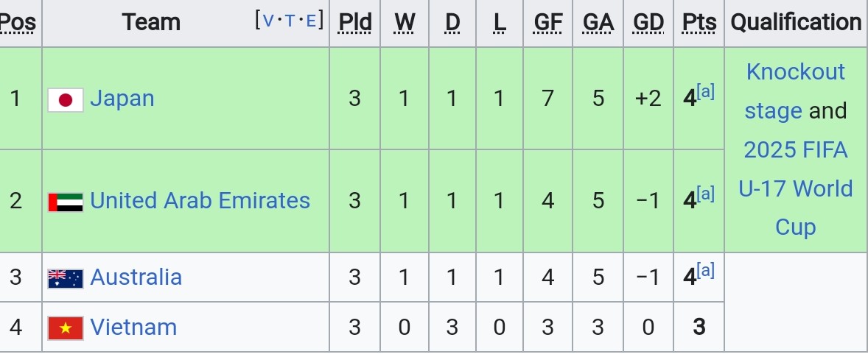Click the Pld column header

coord(355,23)
